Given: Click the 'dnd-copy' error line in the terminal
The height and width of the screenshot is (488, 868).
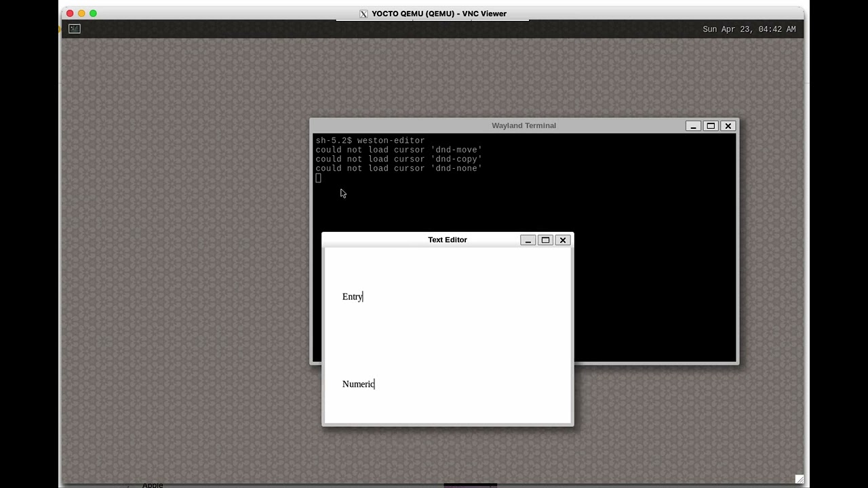Looking at the screenshot, I should pyautogui.click(x=399, y=159).
